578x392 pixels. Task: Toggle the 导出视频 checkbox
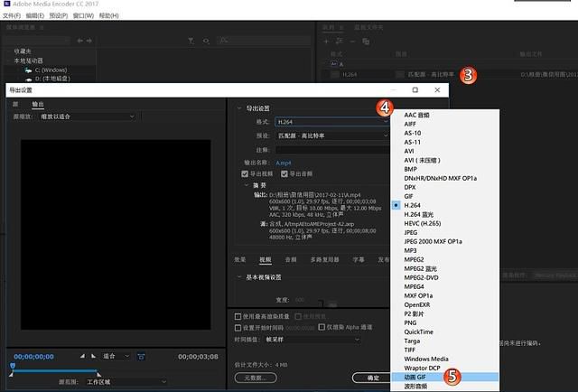pyautogui.click(x=245, y=173)
